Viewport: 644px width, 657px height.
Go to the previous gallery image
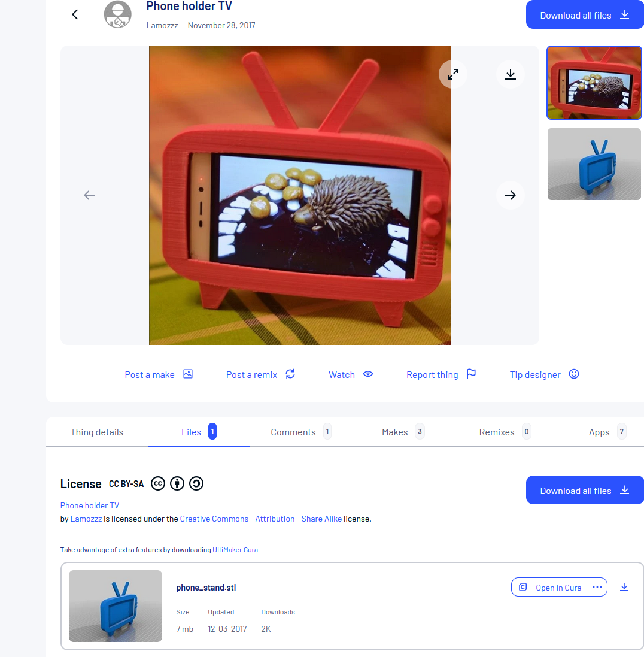pyautogui.click(x=89, y=195)
